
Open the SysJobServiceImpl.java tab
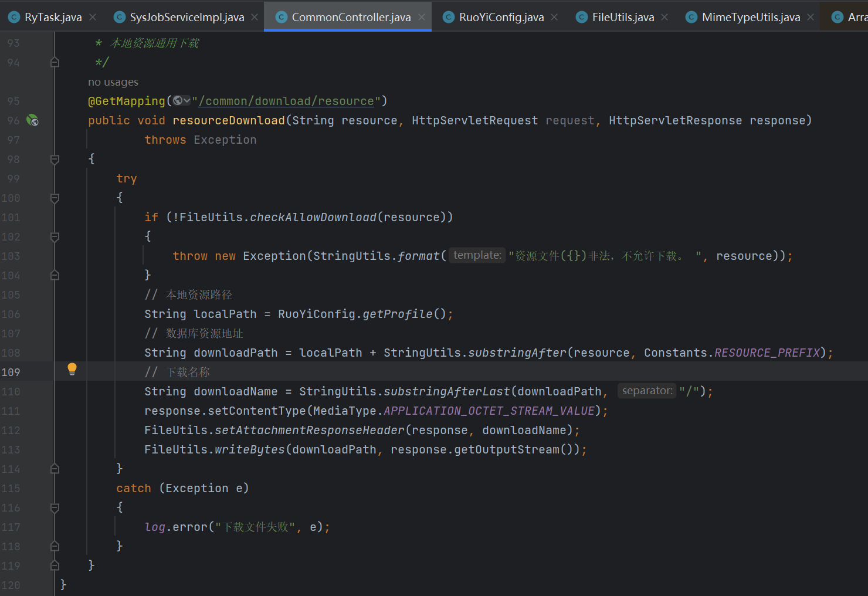(x=187, y=18)
